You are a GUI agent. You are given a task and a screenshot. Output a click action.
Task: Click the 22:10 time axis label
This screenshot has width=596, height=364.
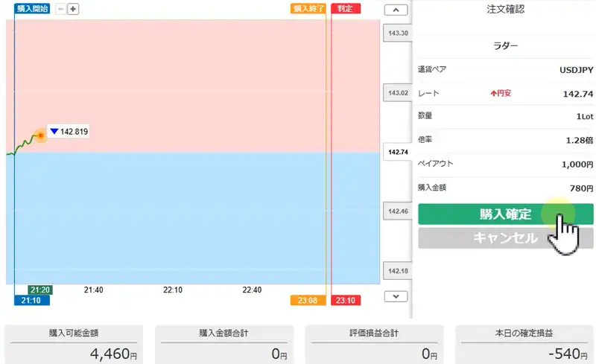point(173,290)
